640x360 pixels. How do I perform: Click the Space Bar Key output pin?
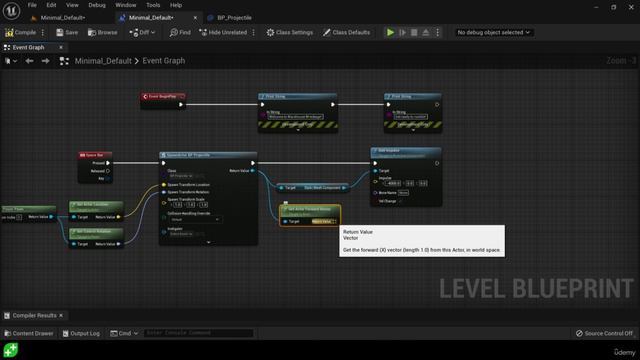108,178
